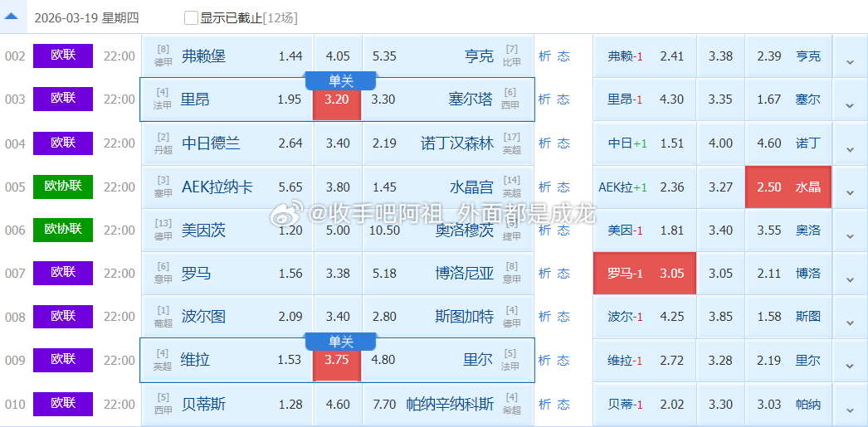This screenshot has width=868, height=427.
Task: Select handicap away odds 1.58 斯图
Action: 788,317
